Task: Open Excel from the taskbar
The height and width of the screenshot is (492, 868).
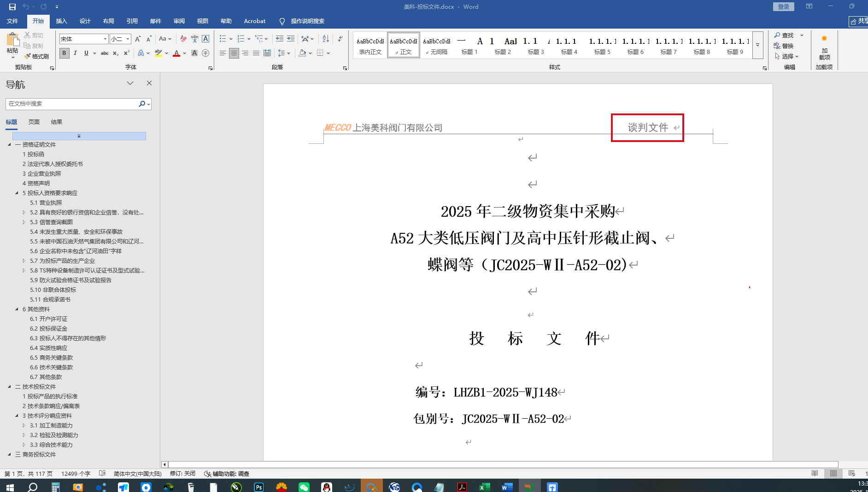Action: (484, 487)
